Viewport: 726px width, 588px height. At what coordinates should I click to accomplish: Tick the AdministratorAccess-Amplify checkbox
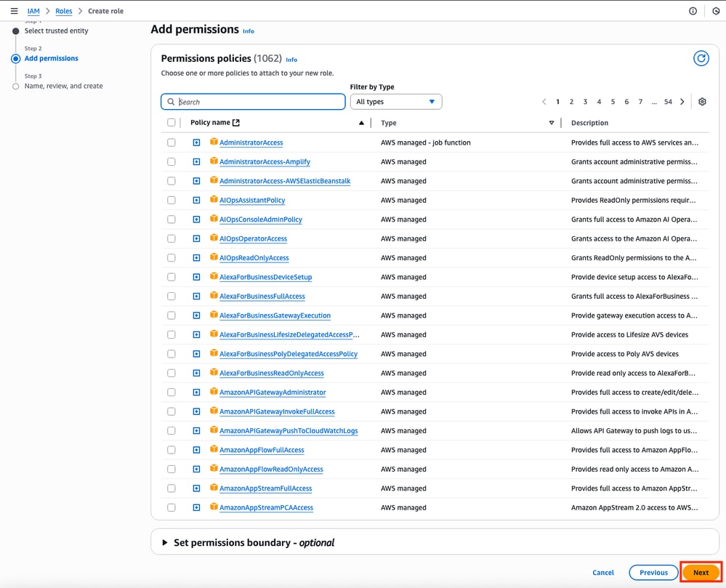[x=172, y=161]
